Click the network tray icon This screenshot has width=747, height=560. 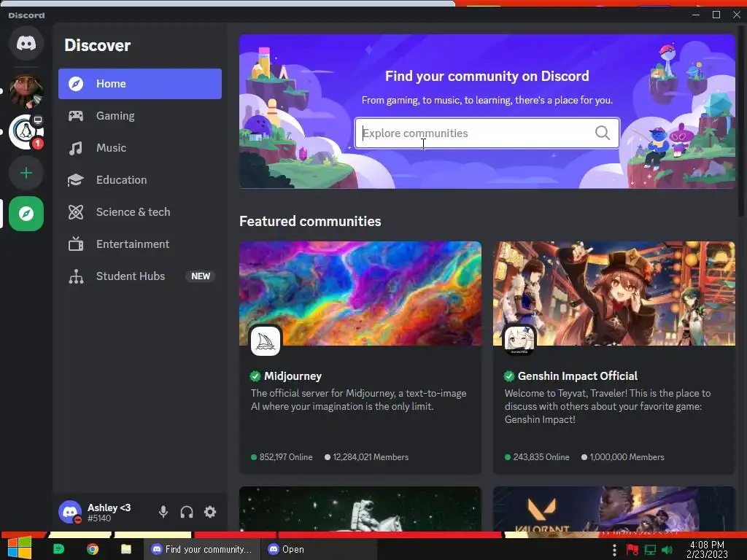(x=650, y=550)
